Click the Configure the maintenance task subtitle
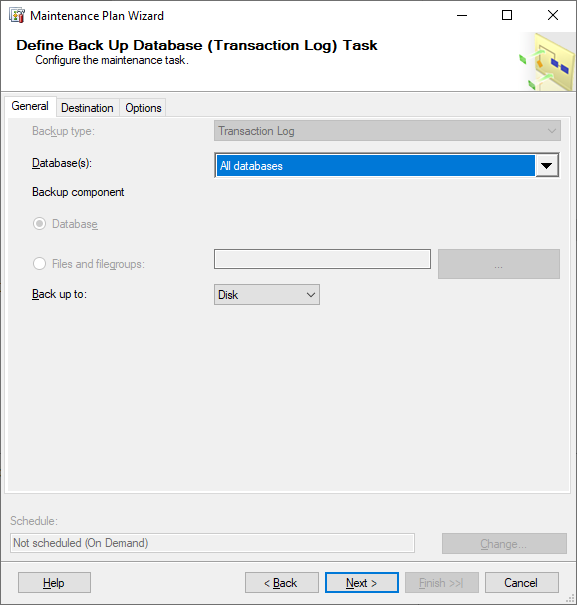This screenshot has height=605, width=577. point(112,60)
